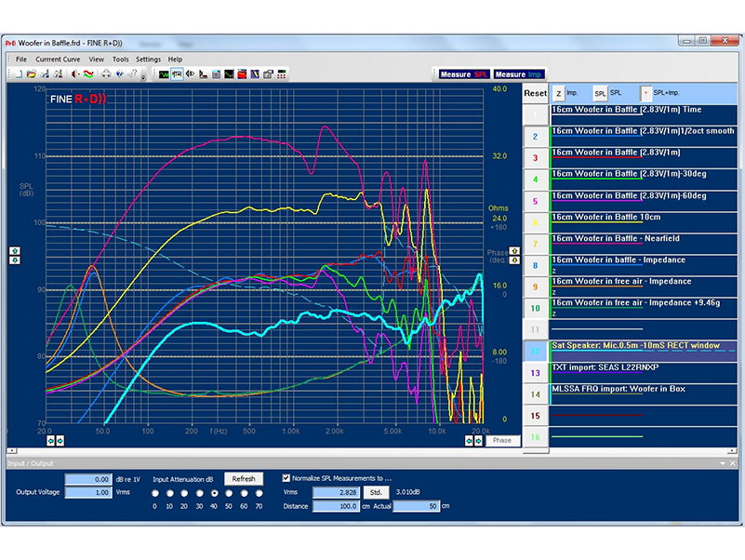This screenshot has height=560, width=745.
Task: Click the SPL filter icon
Action: coord(600,93)
